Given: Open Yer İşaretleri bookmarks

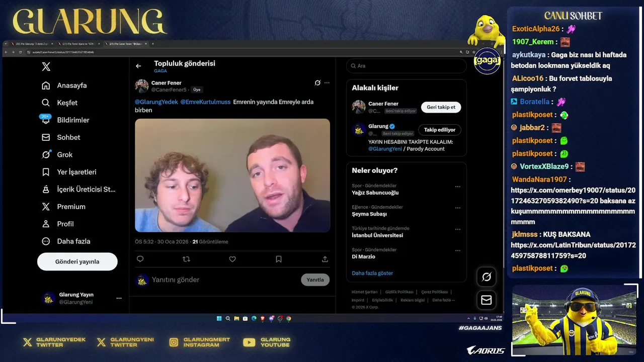Looking at the screenshot, I should (69, 172).
